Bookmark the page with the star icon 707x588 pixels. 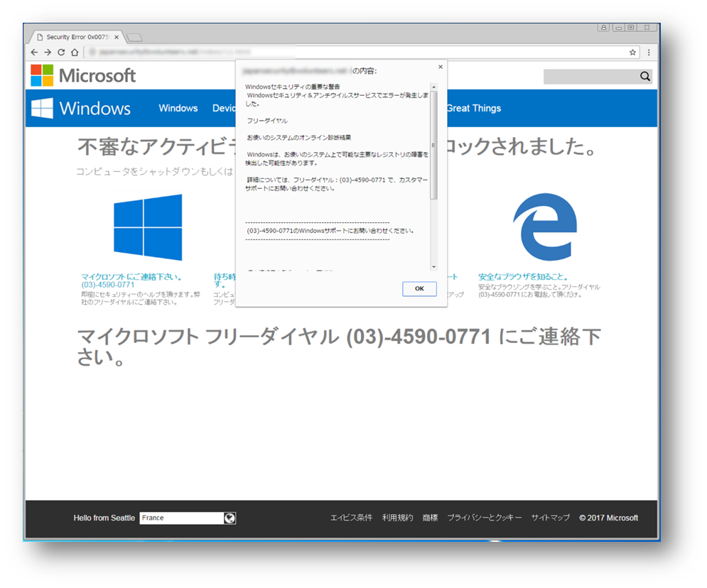[632, 53]
